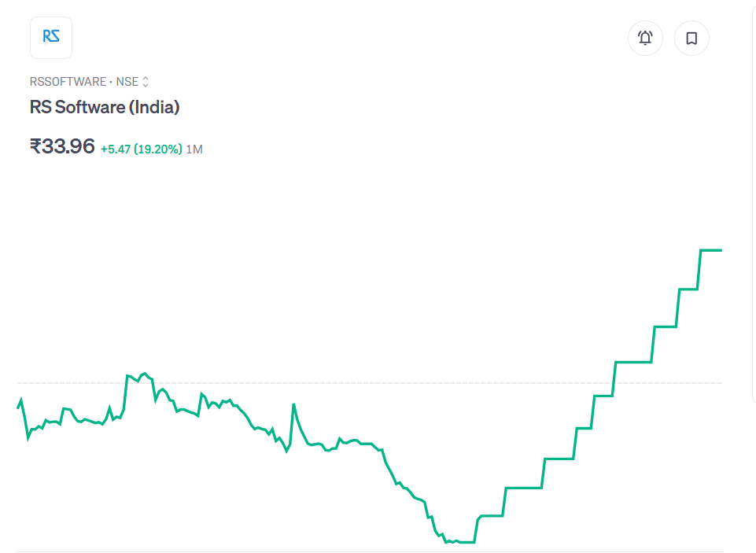Viewport: 756px width, 553px height.
Task: Open the NSE exchange switcher arrows
Action: pyautogui.click(x=146, y=82)
